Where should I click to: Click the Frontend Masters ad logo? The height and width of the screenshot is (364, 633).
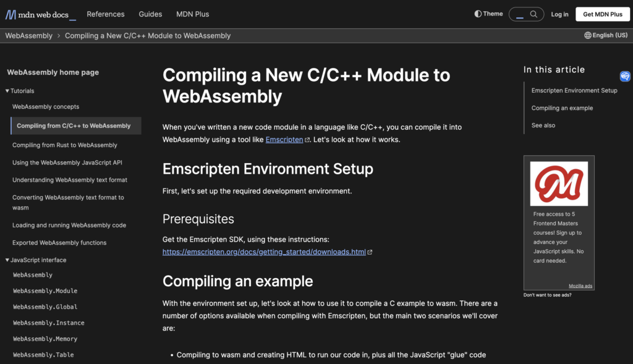(x=559, y=184)
